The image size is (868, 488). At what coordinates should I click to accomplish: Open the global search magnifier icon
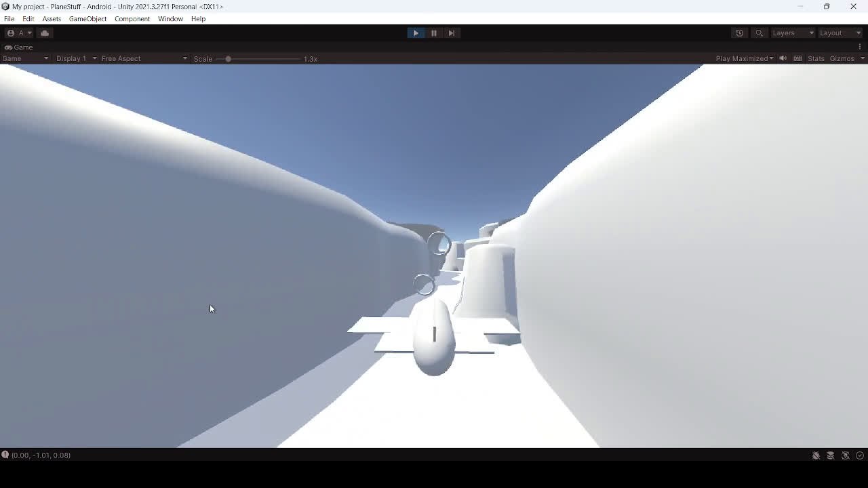point(759,33)
